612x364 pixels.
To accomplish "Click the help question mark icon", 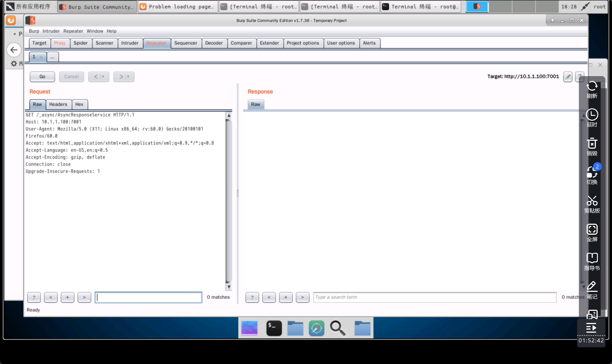I will pyautogui.click(x=580, y=76).
